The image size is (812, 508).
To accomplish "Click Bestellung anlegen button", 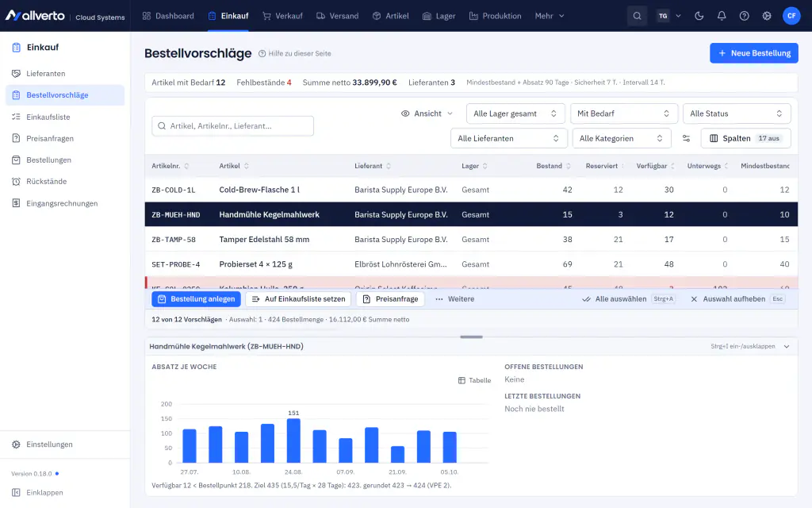I will tap(197, 299).
